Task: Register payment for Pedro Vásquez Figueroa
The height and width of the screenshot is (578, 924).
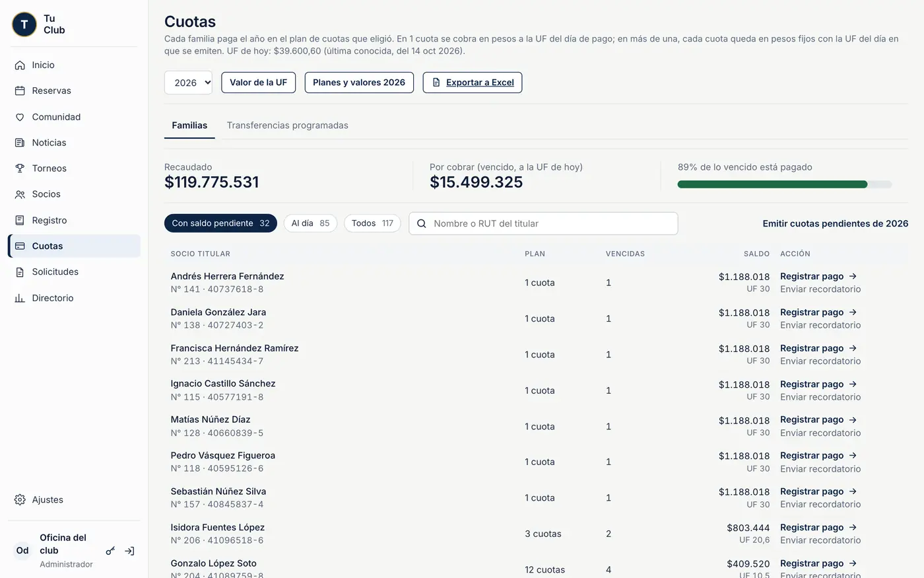Action: (x=818, y=455)
